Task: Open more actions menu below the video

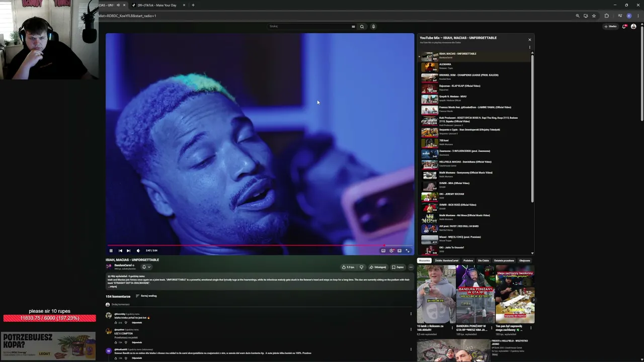Action: (x=411, y=267)
